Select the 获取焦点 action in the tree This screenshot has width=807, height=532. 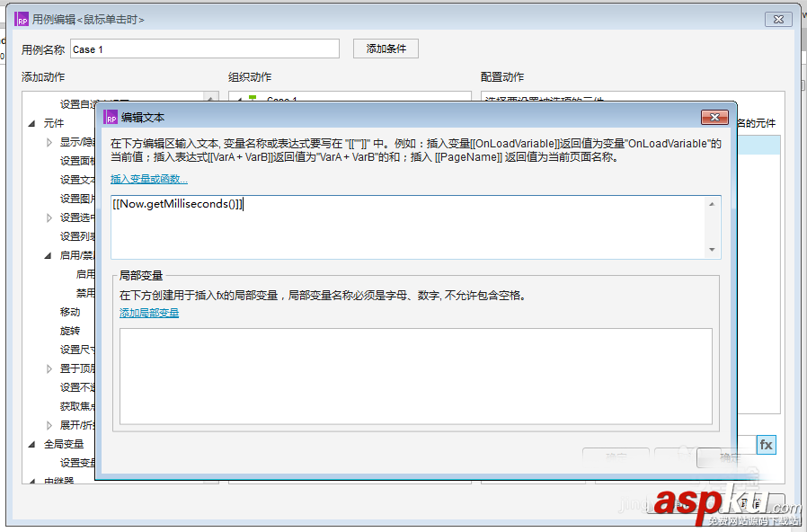[x=75, y=405]
